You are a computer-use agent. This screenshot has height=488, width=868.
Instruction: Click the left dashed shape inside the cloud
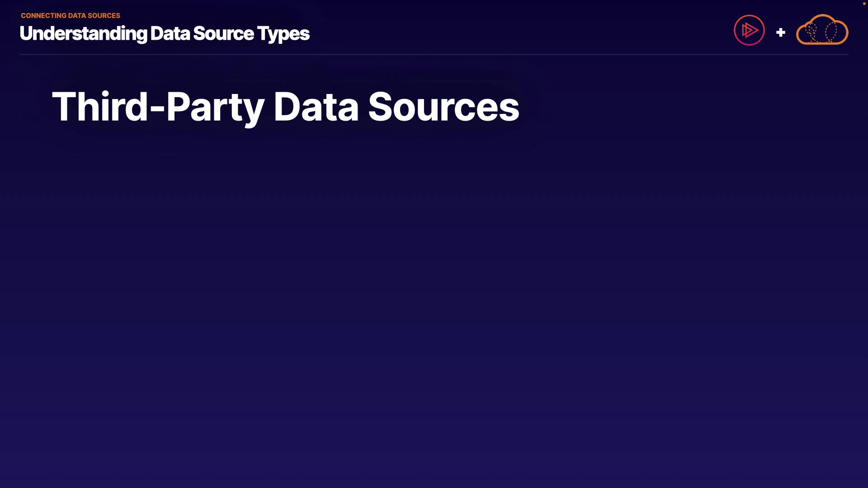[x=812, y=32]
